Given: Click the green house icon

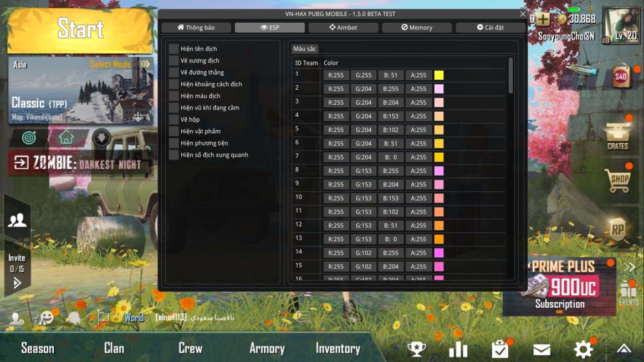Looking at the screenshot, I should (x=66, y=137).
